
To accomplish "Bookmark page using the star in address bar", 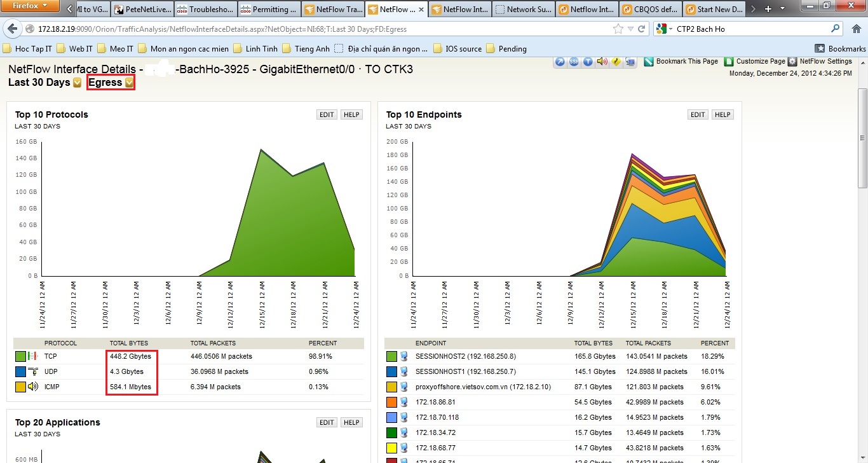I will point(618,29).
